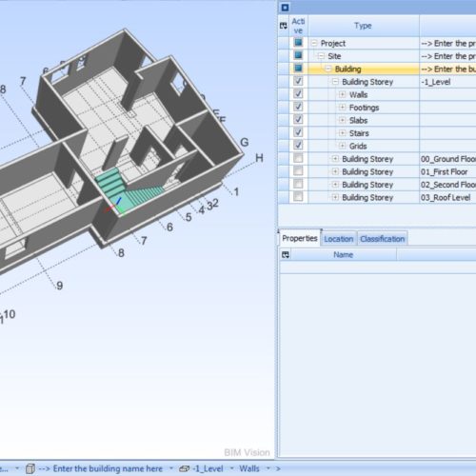
Task: Uncheck the Walls active checkbox
Action: 298,94
